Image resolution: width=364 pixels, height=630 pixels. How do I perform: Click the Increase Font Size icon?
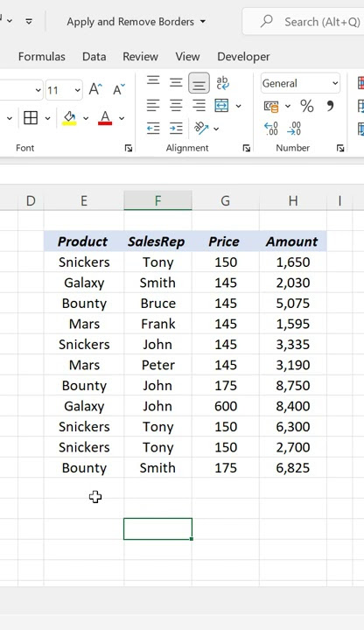coord(95,89)
